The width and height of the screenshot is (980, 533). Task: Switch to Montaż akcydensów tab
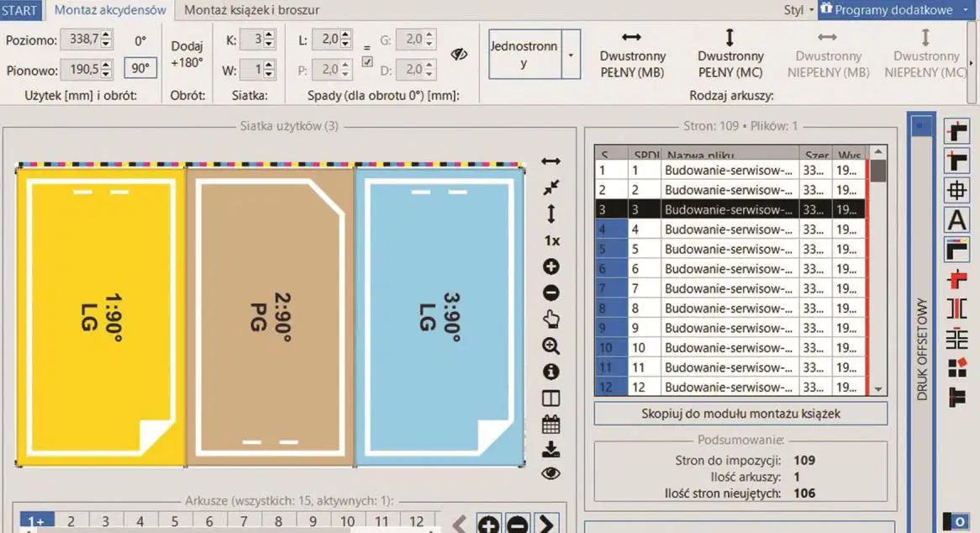(110, 10)
